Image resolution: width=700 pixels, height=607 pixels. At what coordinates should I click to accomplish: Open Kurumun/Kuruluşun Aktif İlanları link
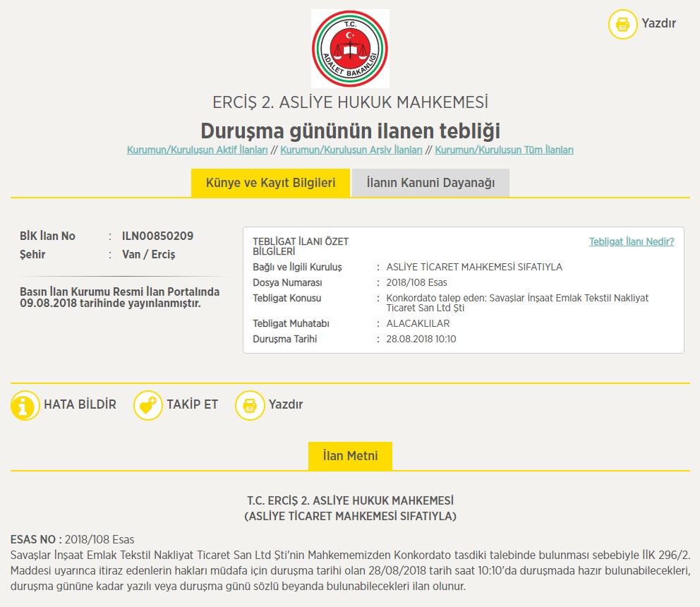198,150
